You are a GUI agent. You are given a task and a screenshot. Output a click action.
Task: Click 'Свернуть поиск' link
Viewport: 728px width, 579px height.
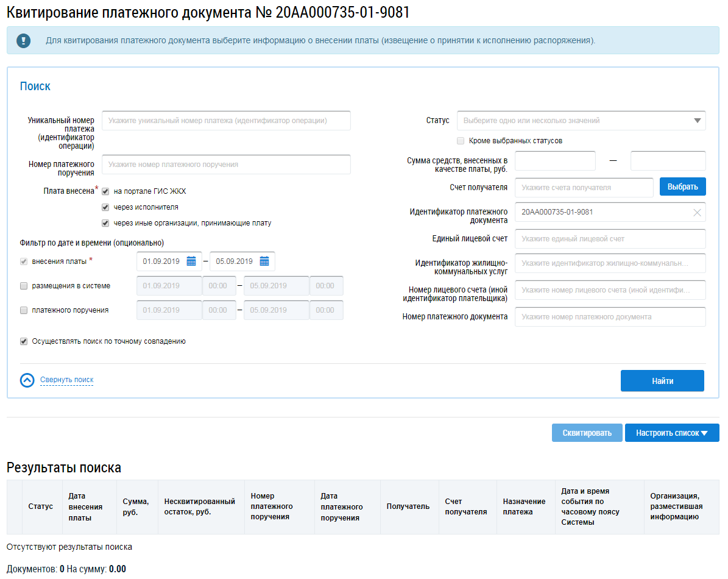click(66, 380)
